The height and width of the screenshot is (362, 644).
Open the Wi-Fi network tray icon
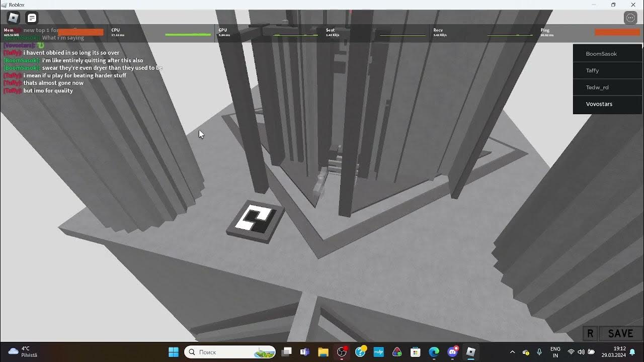pos(571,352)
